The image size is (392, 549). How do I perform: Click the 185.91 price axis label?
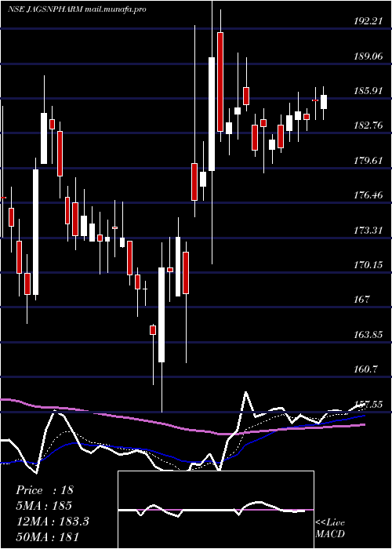pos(368,91)
